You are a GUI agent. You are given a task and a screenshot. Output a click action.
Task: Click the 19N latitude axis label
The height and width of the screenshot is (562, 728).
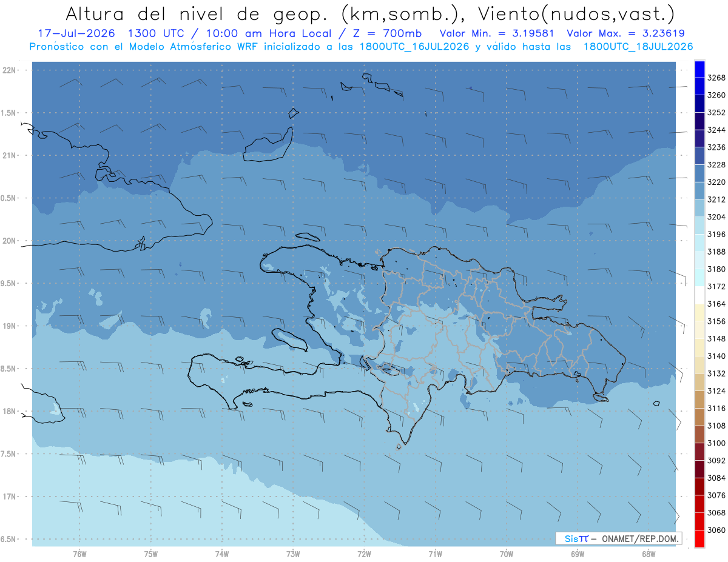pyautogui.click(x=10, y=326)
